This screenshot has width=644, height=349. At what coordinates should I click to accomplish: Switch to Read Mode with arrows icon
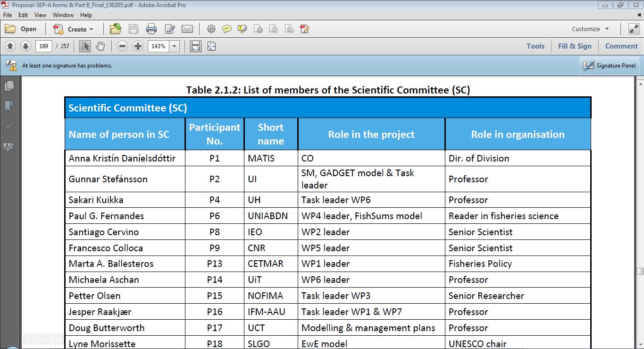click(x=634, y=29)
